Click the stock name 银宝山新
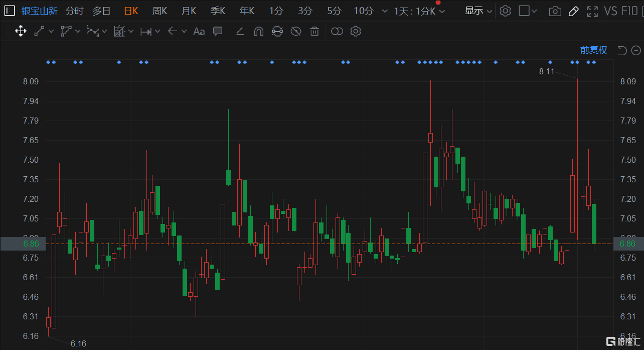 pos(40,11)
